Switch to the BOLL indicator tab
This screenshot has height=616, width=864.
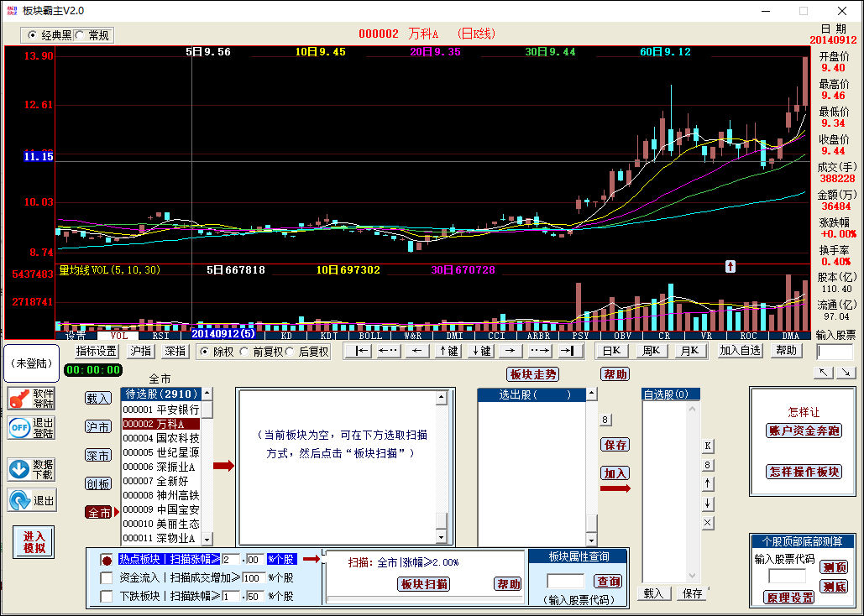tap(369, 335)
